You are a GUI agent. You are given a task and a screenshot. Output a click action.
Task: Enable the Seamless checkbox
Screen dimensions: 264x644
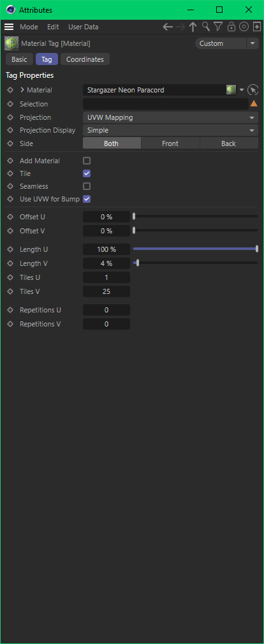87,186
